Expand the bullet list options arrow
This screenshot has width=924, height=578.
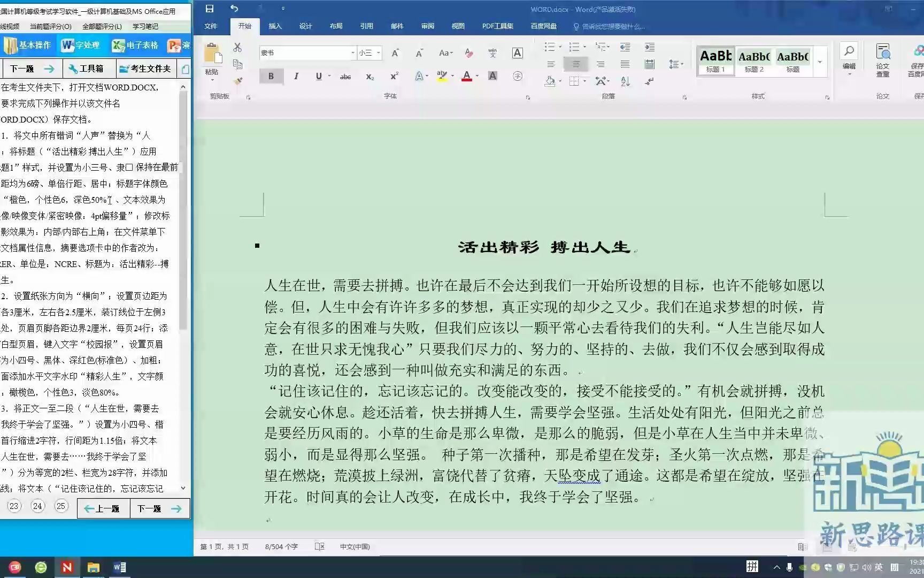560,47
